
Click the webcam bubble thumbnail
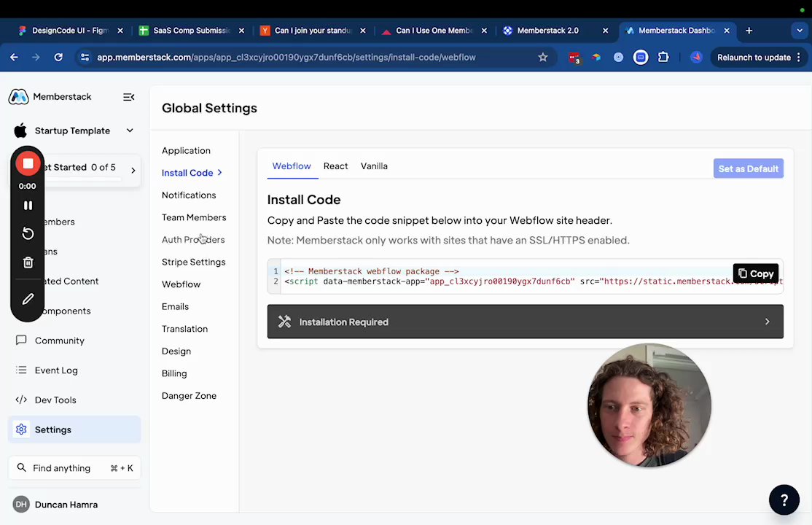[x=649, y=405]
